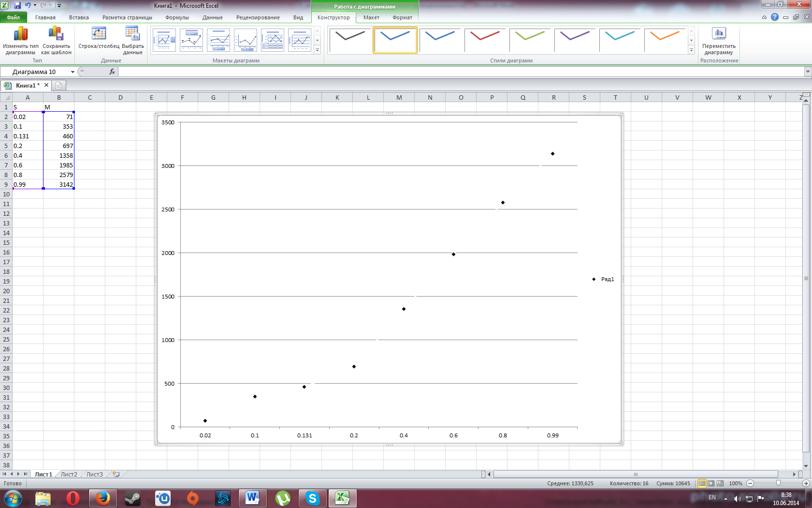This screenshot has height=508, width=812.
Task: Open the Файл menu button
Action: [14, 17]
